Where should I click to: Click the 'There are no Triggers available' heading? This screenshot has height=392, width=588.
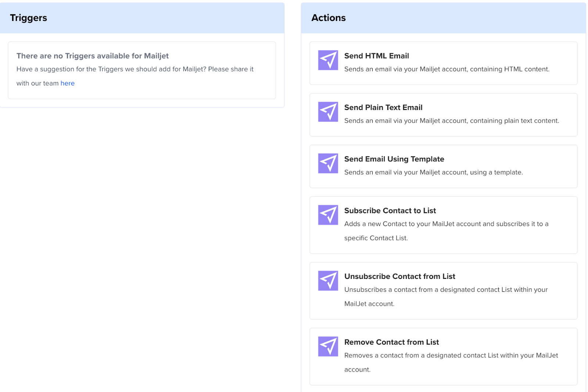[x=93, y=56]
